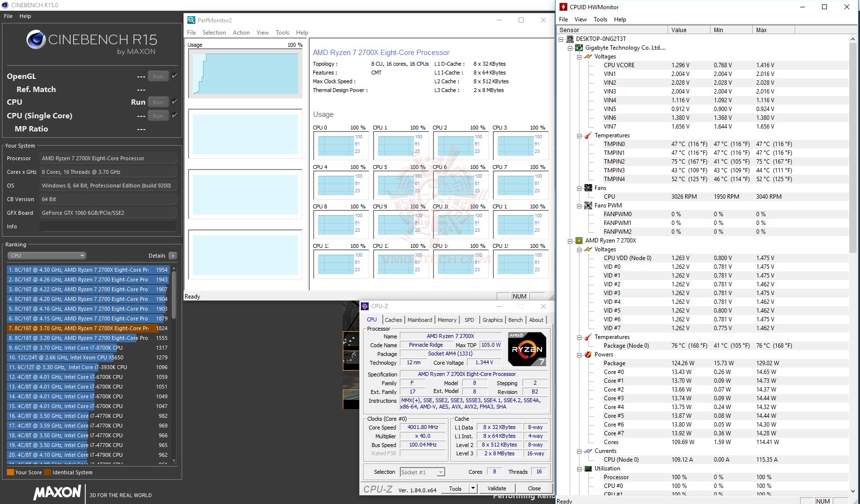The height and width of the screenshot is (504, 860).
Task: Toggle the CPU test checkbox in Cinebench
Action: [174, 102]
